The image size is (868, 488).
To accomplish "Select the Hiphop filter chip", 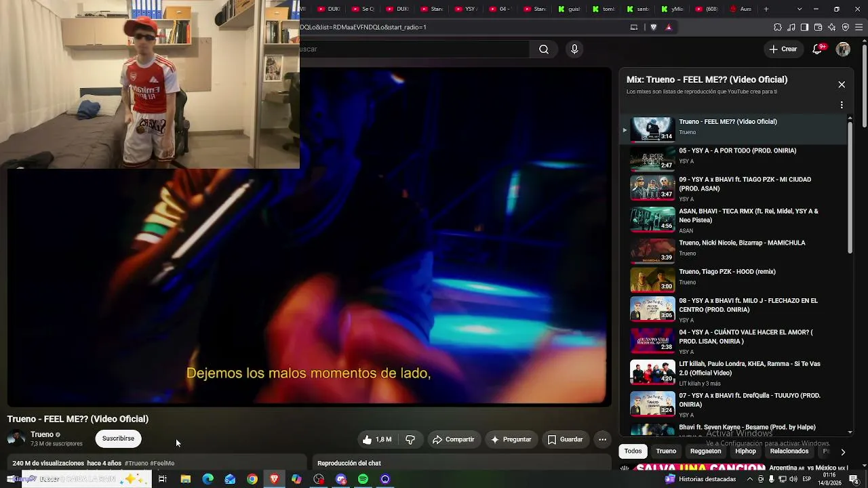I will (x=745, y=451).
